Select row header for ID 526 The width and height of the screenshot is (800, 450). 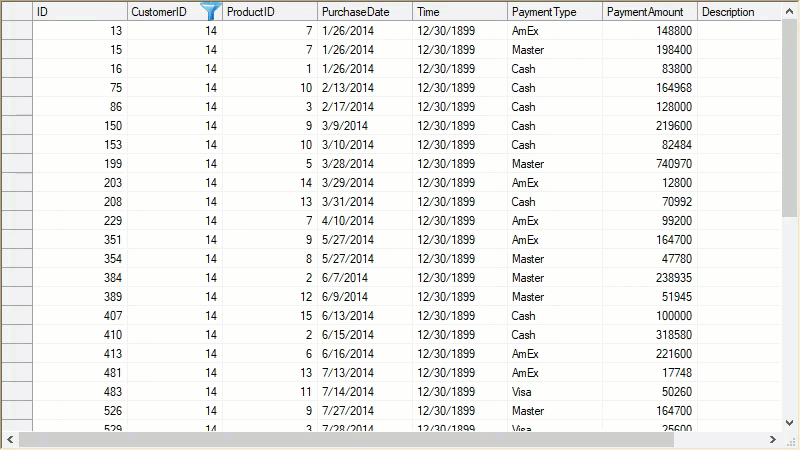pos(17,411)
